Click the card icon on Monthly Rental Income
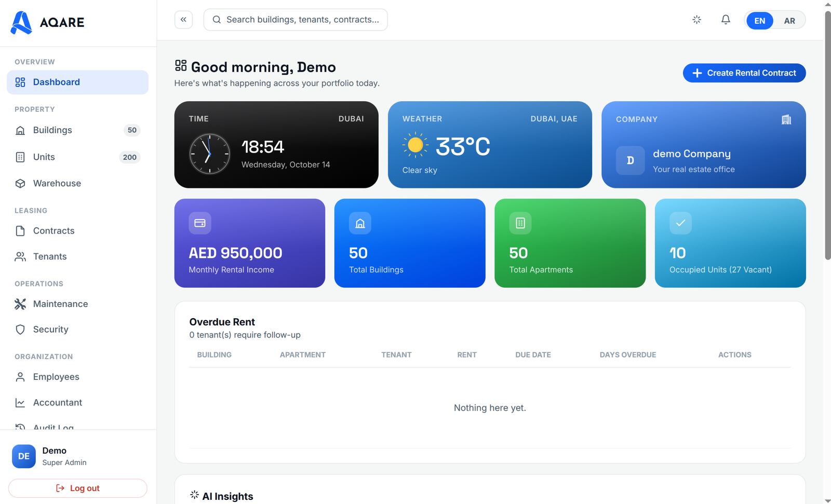 200,223
